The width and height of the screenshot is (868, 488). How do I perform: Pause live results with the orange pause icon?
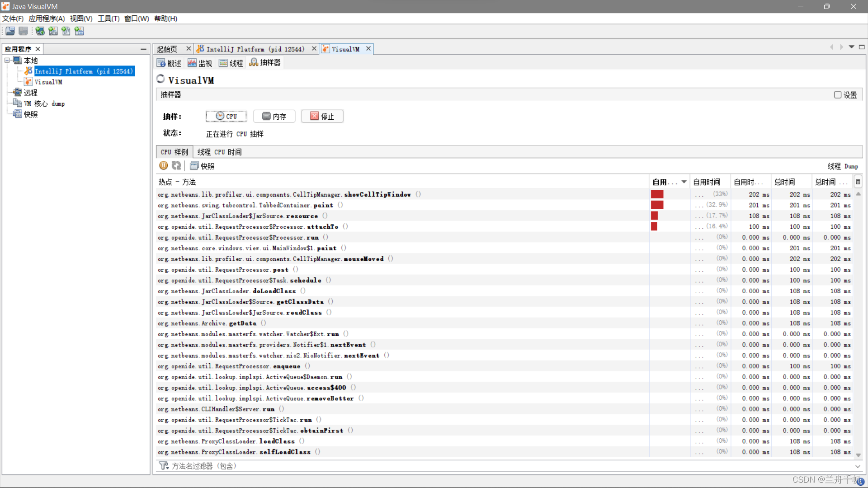coord(164,166)
